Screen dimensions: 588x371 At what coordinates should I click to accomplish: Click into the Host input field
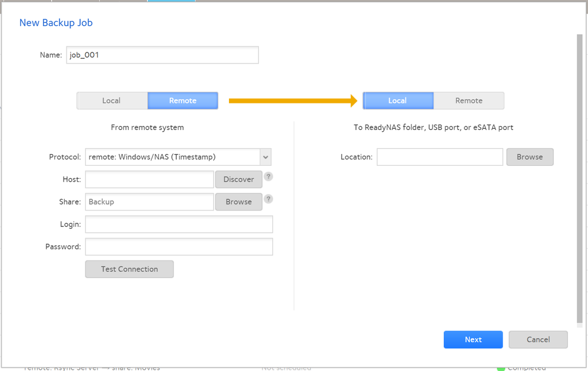150,179
